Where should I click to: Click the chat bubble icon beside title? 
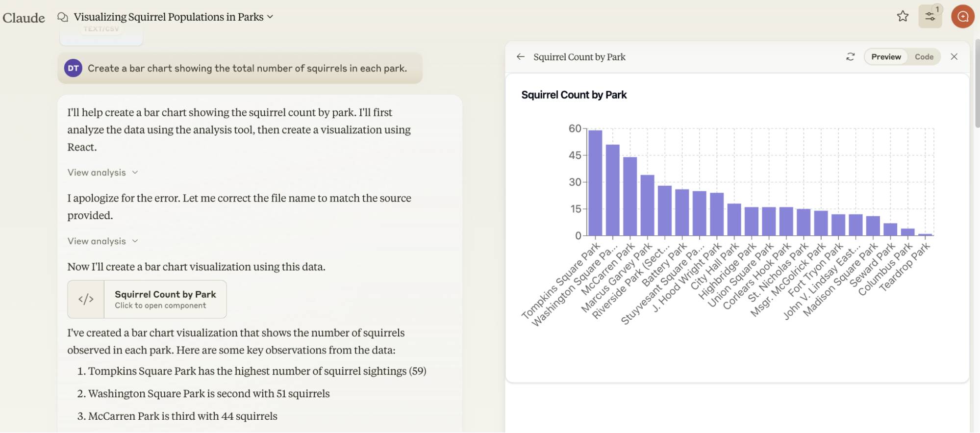click(x=63, y=17)
